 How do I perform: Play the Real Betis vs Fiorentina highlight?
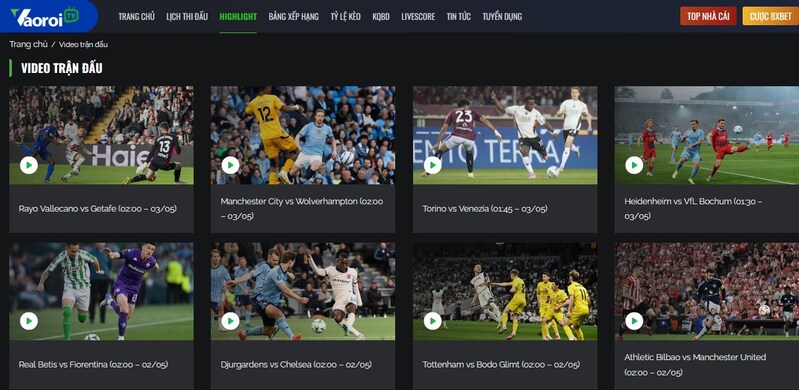point(29,321)
